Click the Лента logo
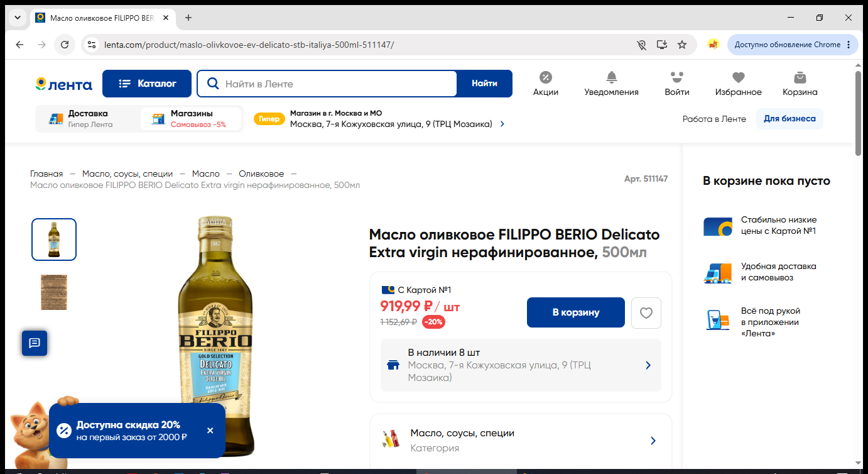 click(x=63, y=84)
